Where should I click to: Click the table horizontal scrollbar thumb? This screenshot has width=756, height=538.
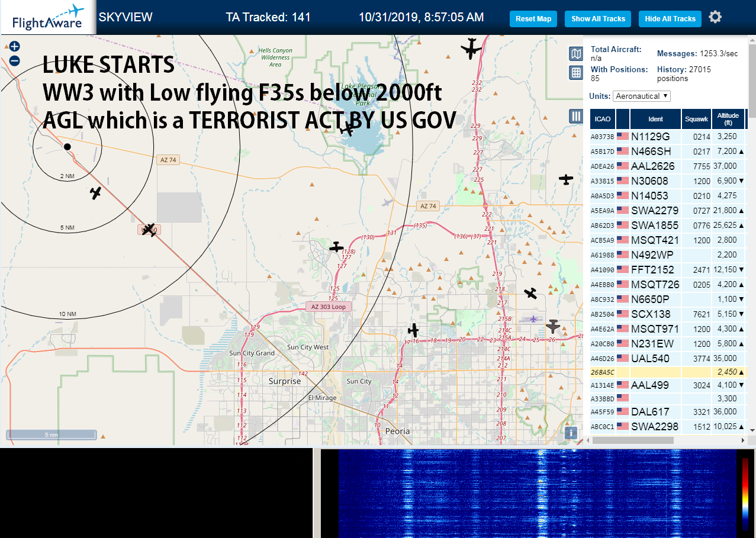coord(633,440)
